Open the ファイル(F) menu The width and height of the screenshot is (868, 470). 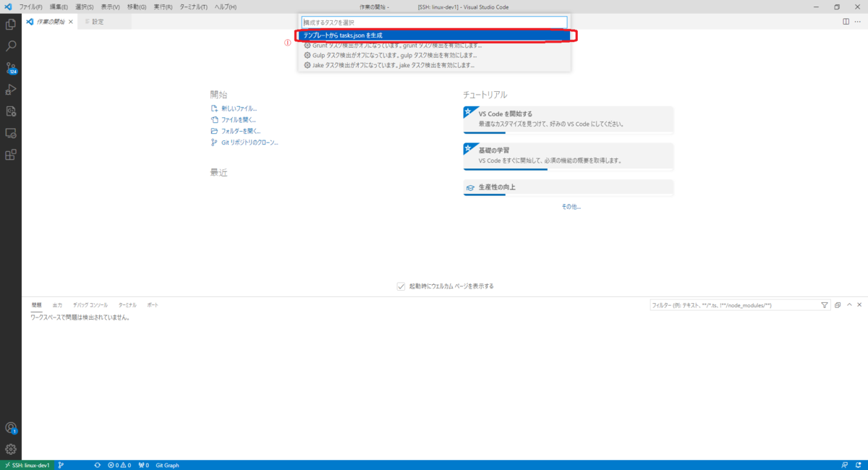(x=30, y=7)
